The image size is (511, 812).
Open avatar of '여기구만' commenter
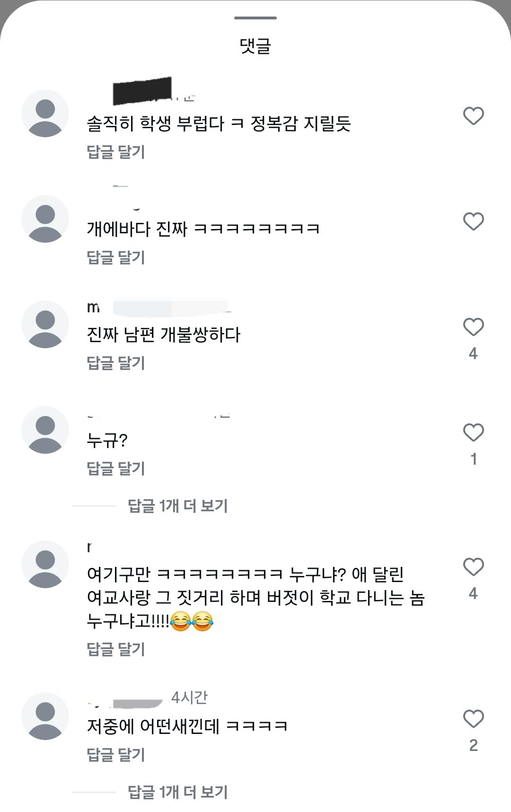45,564
